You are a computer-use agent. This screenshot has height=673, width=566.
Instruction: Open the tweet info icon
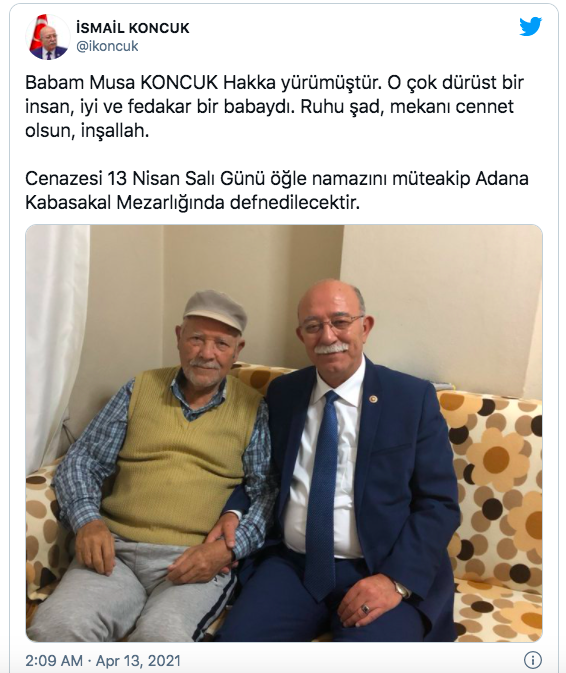coord(533,660)
